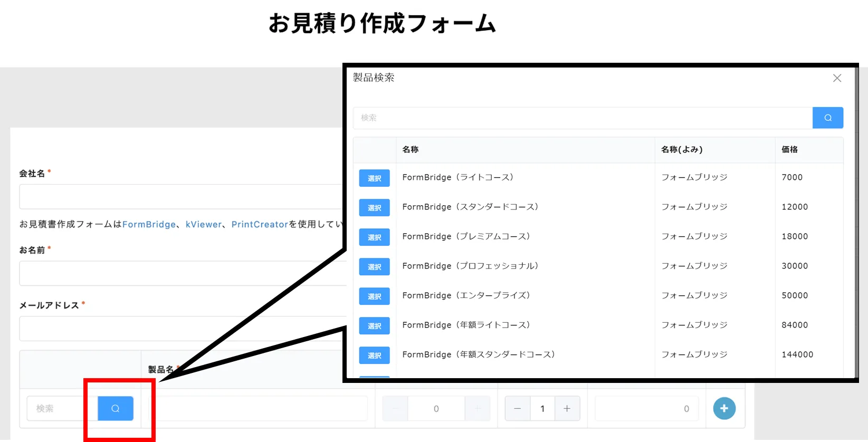868x442 pixels.
Task: Open the kViewer link
Action: (204, 224)
